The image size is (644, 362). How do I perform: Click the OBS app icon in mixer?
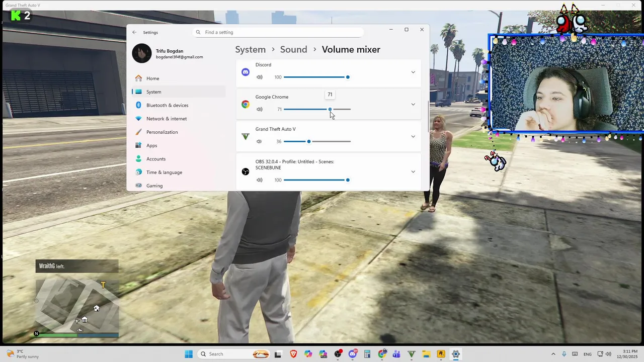(x=246, y=172)
